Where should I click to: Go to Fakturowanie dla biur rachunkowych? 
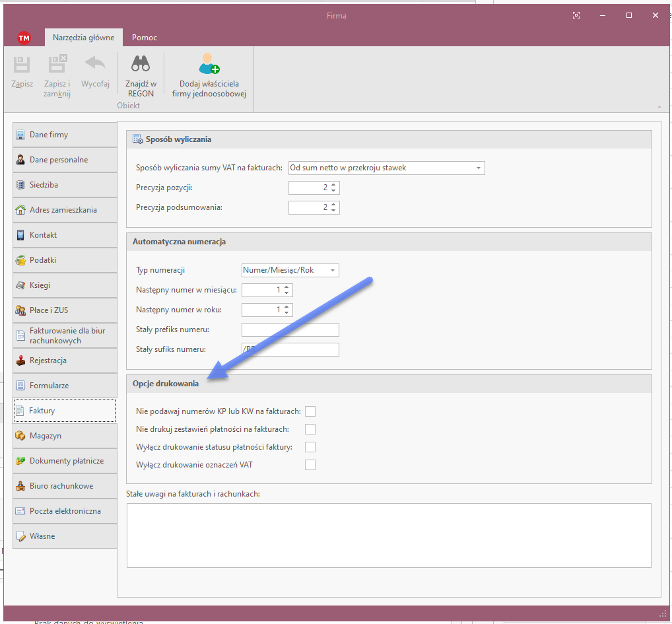point(65,335)
